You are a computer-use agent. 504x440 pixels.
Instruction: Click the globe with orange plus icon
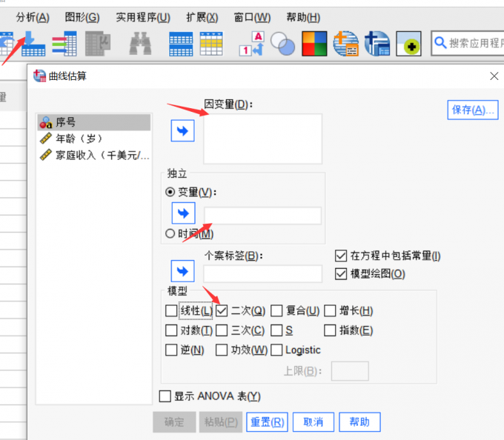point(346,44)
